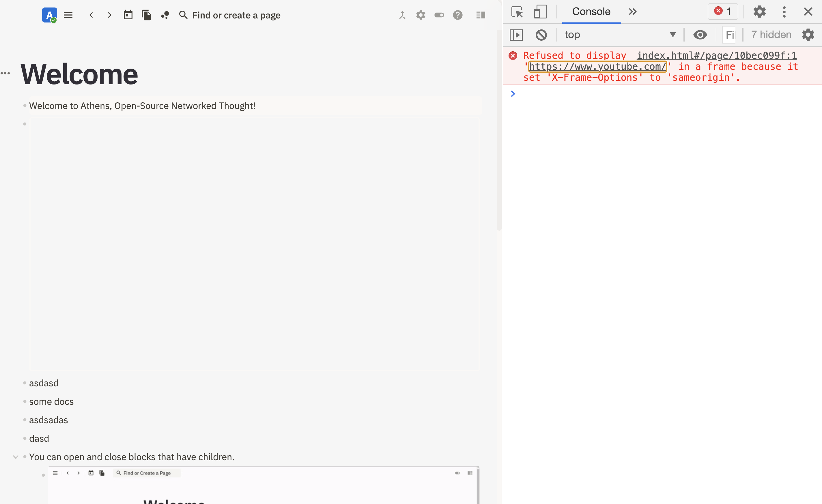Image resolution: width=822 pixels, height=504 pixels.
Task: Collapse the 'You can open and close blocks' block
Action: click(x=15, y=457)
